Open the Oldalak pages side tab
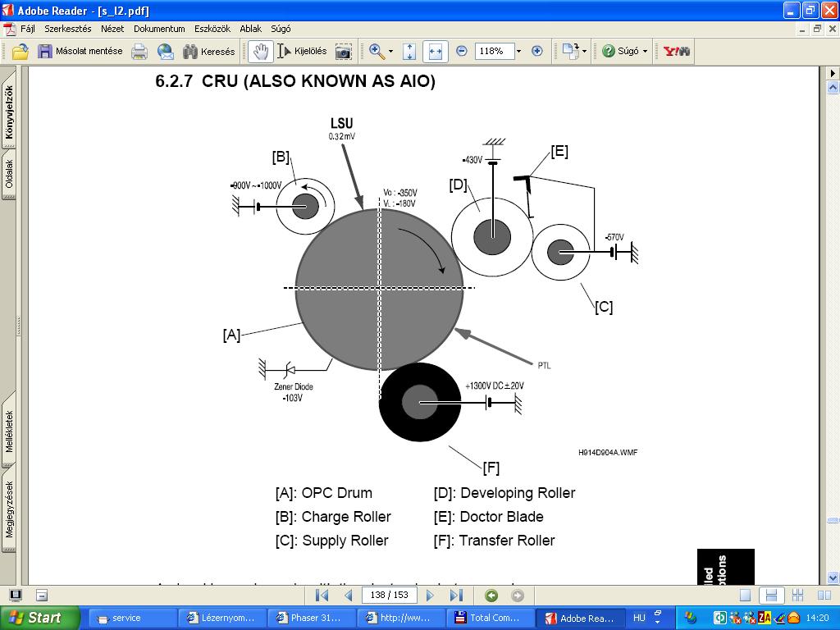840x630 pixels. (9, 174)
